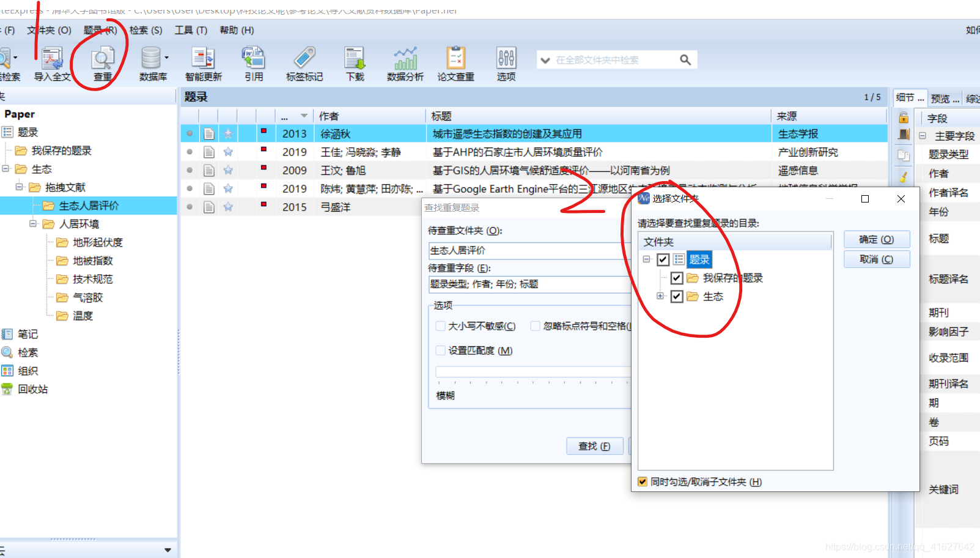The height and width of the screenshot is (558, 980).
Task: Launch the 查重 duplicate check tool
Action: tap(103, 64)
